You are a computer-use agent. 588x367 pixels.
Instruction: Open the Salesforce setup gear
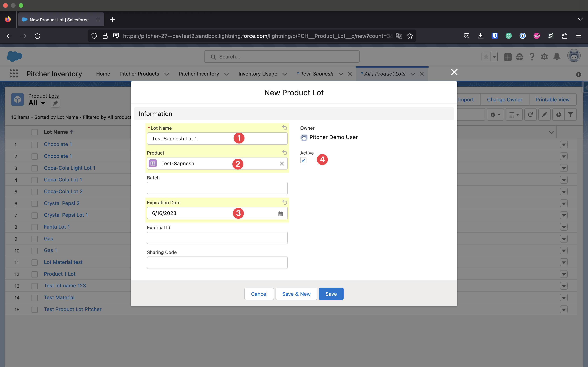(544, 57)
